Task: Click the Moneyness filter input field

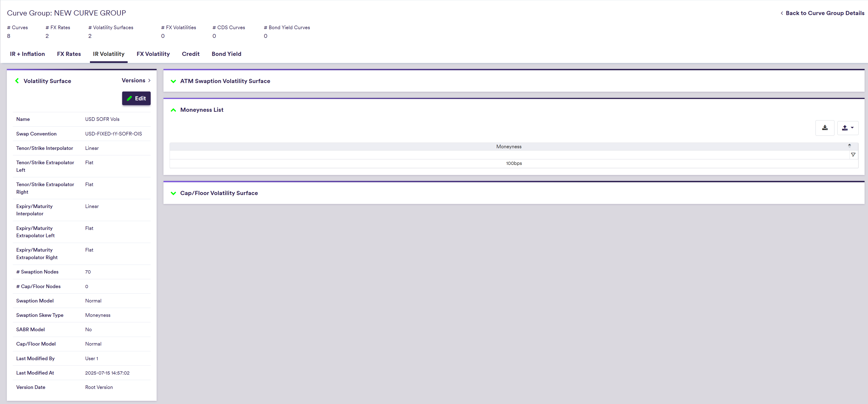Action: (x=509, y=155)
